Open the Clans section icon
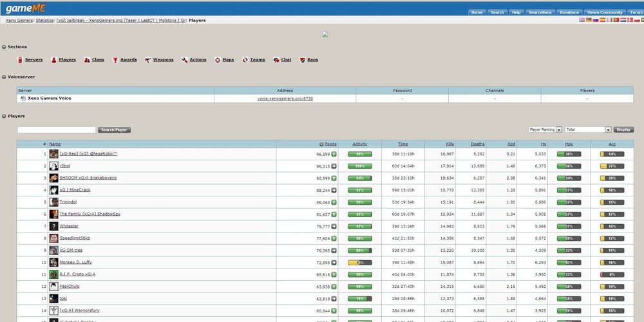Image resolution: width=644 pixels, height=322 pixels. coord(87,60)
